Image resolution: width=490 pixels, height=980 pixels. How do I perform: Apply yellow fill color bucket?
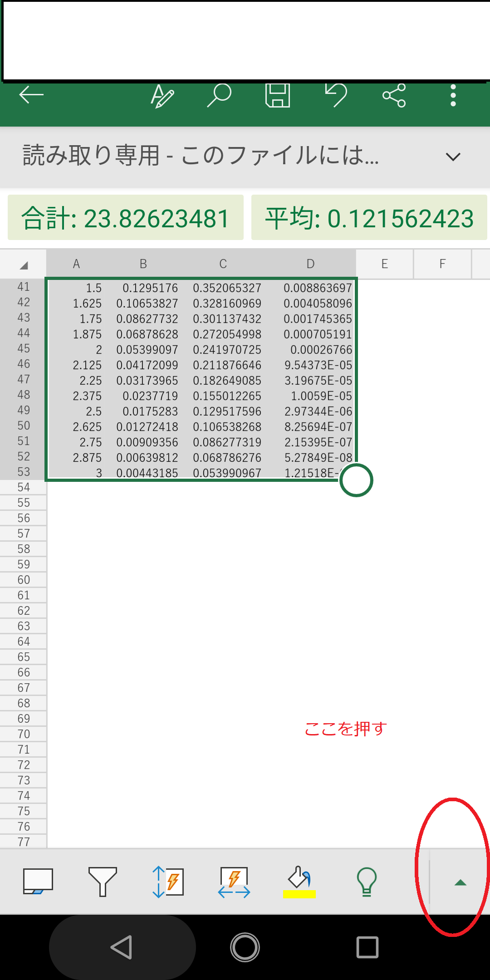[299, 882]
